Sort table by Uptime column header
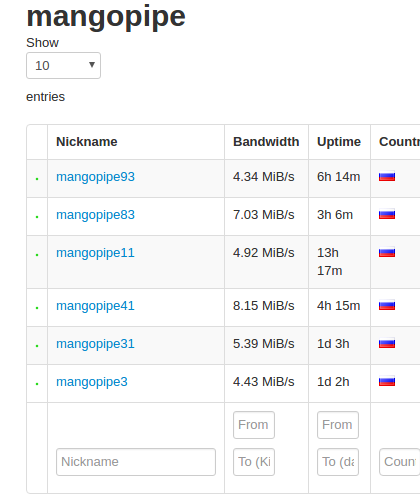Image resolution: width=420 pixels, height=503 pixels. click(x=339, y=142)
